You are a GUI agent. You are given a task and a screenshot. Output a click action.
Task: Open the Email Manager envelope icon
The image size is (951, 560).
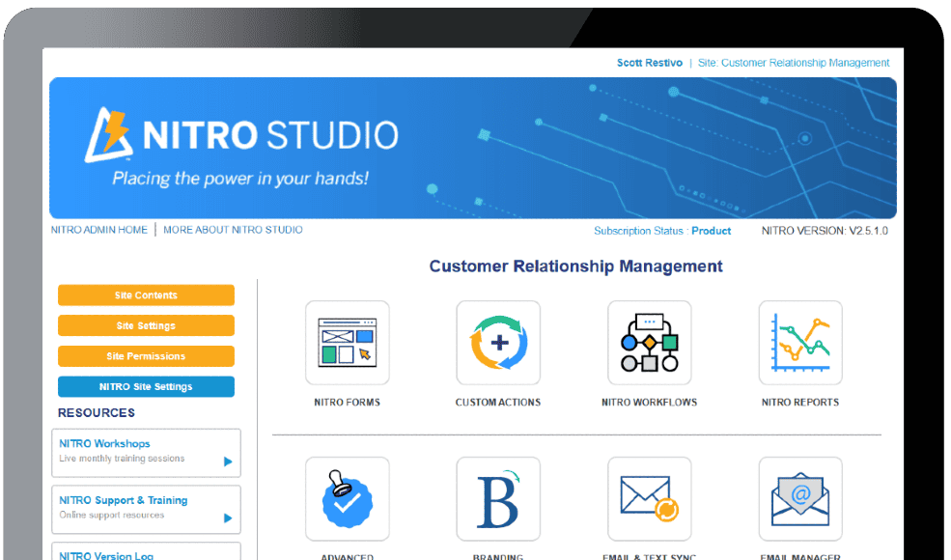(x=800, y=499)
